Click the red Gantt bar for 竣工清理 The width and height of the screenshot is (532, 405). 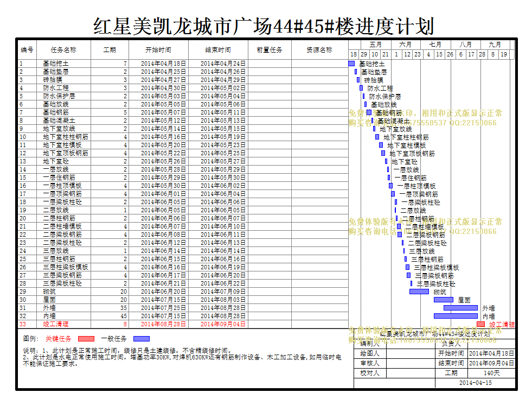coord(481,324)
